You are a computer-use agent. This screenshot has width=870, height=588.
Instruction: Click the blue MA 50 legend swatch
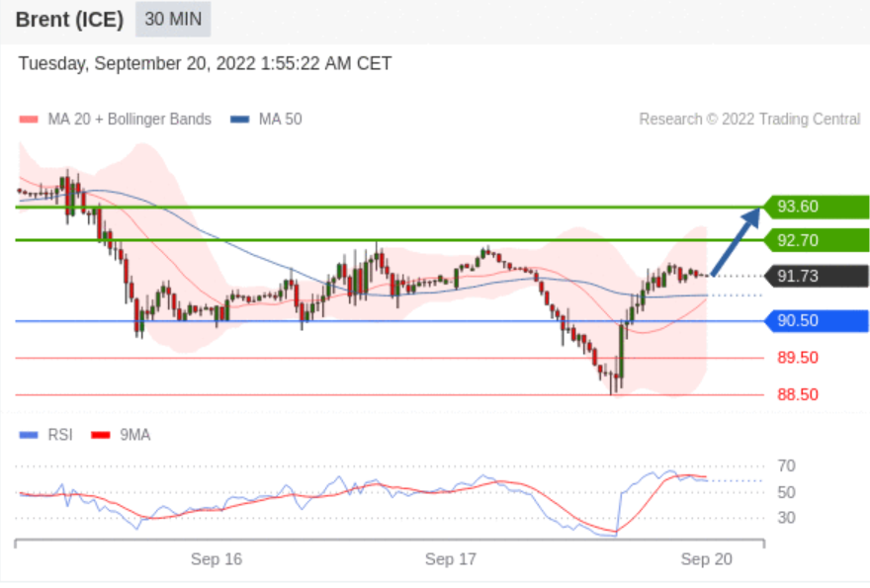pyautogui.click(x=239, y=120)
